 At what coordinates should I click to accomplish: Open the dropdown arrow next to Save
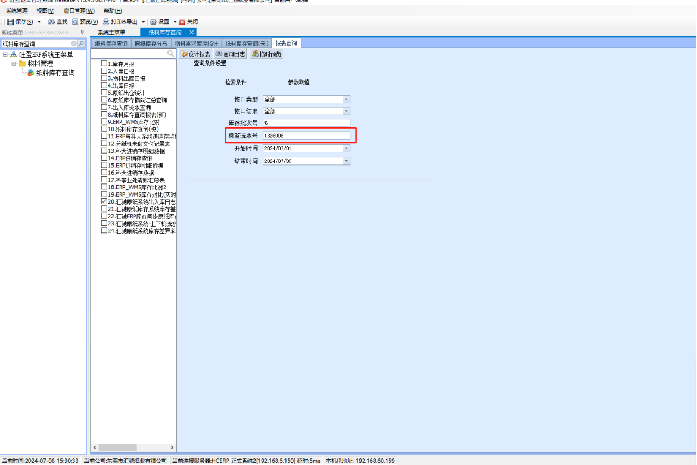(x=39, y=22)
